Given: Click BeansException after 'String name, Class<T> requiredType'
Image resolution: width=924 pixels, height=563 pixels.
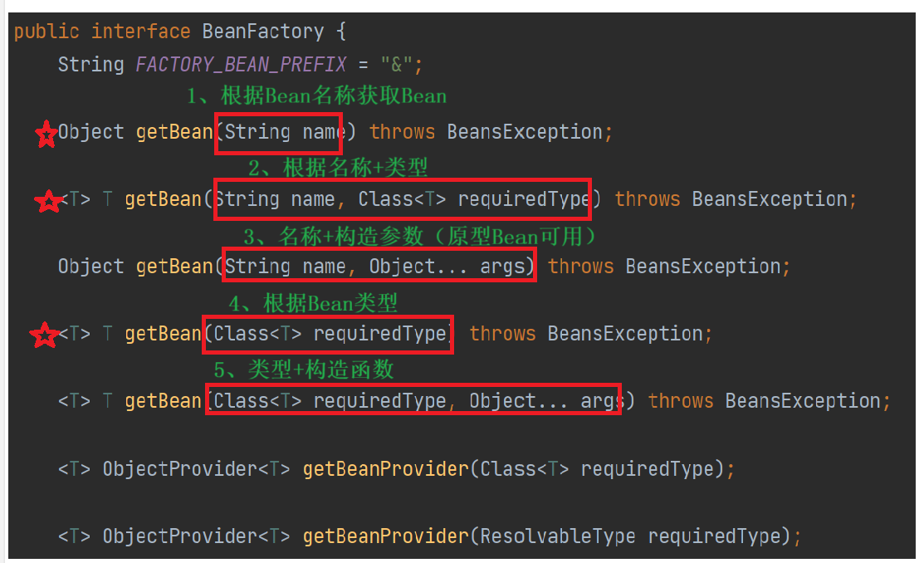Looking at the screenshot, I should 770,199.
